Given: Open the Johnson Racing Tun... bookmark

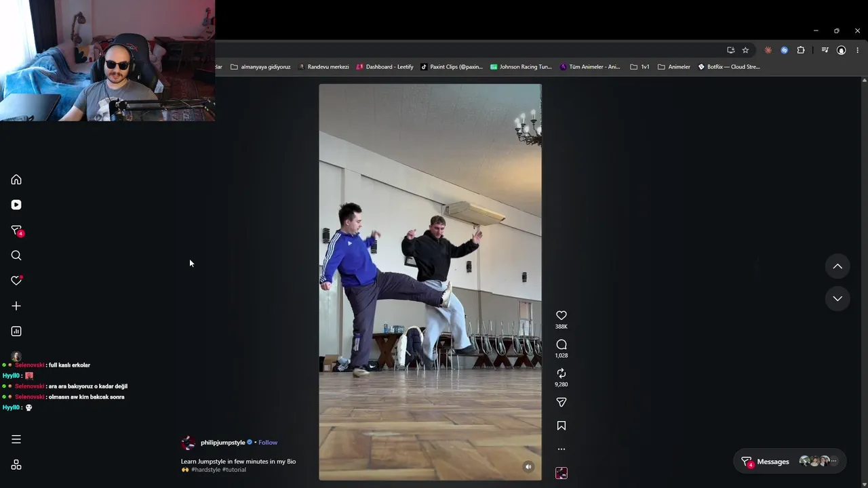Looking at the screenshot, I should click(x=521, y=67).
